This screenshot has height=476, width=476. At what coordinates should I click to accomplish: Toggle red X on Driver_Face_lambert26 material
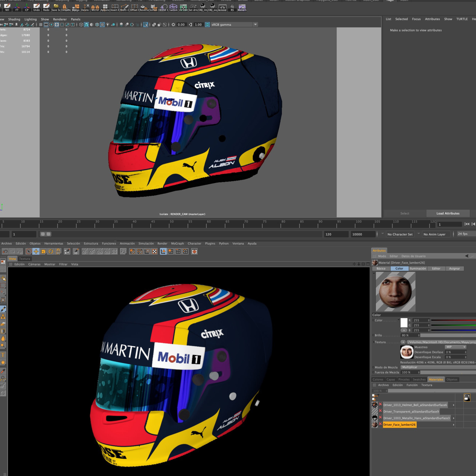(x=380, y=424)
